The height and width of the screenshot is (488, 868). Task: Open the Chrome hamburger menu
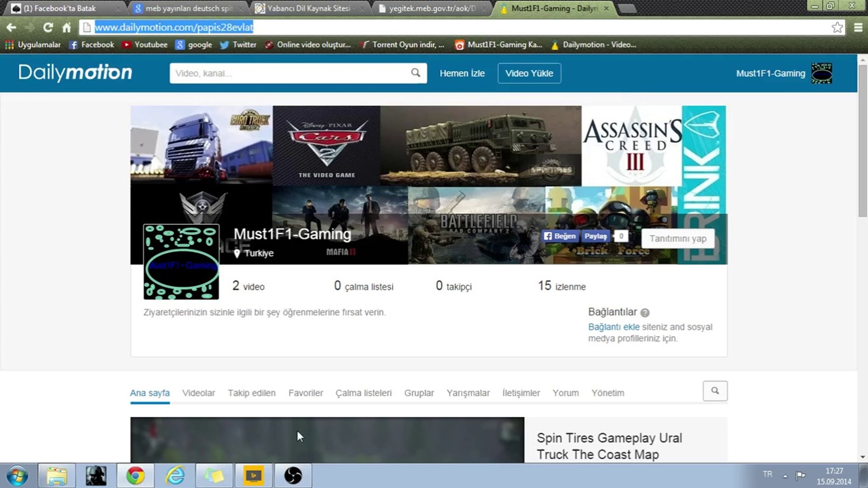coord(858,28)
